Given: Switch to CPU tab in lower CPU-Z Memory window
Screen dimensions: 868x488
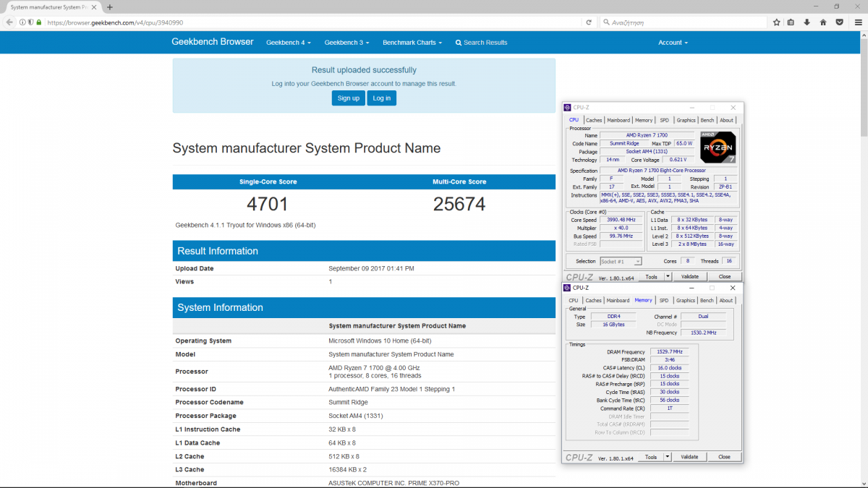Looking at the screenshot, I should pyautogui.click(x=574, y=301).
